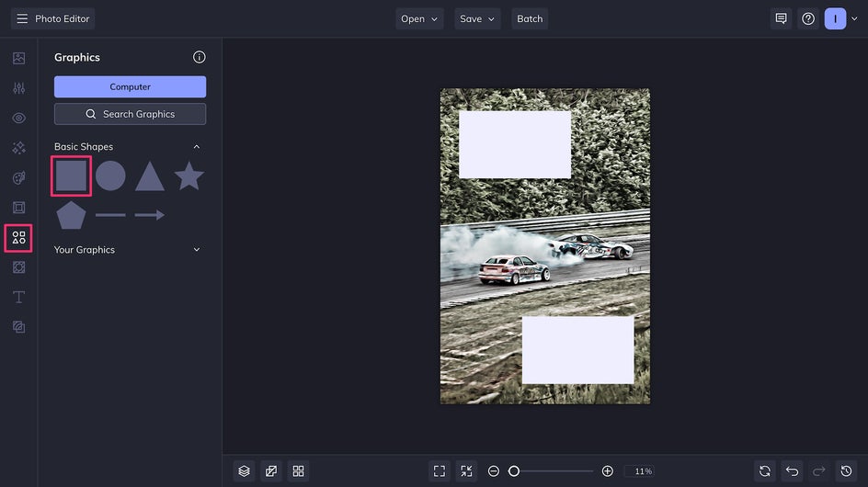The width and height of the screenshot is (868, 487).
Task: Click the Computer upload button
Action: click(130, 87)
